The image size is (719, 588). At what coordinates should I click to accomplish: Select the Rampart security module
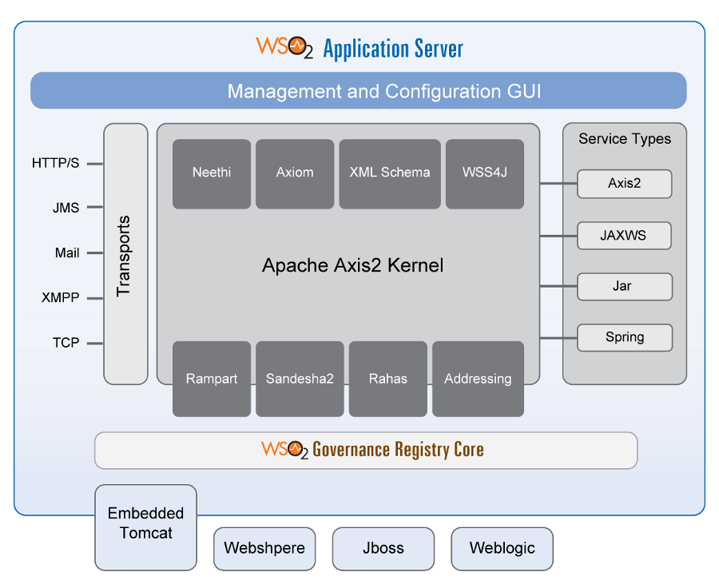(x=211, y=379)
